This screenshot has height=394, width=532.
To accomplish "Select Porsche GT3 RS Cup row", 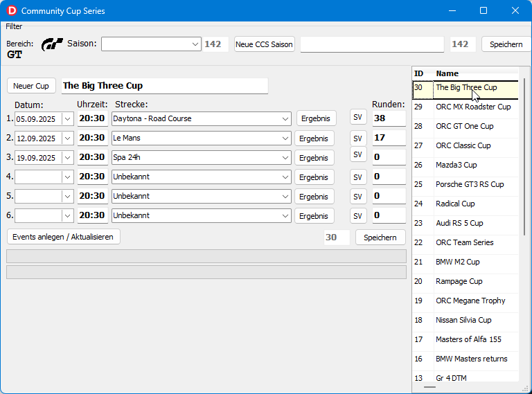I will 470,184.
